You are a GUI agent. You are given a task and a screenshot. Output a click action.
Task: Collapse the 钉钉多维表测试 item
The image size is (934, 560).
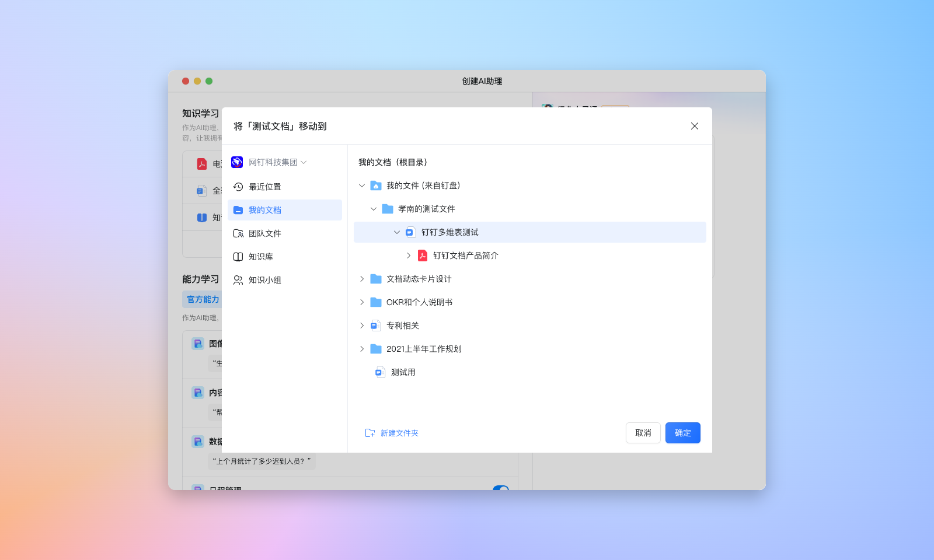pos(397,232)
